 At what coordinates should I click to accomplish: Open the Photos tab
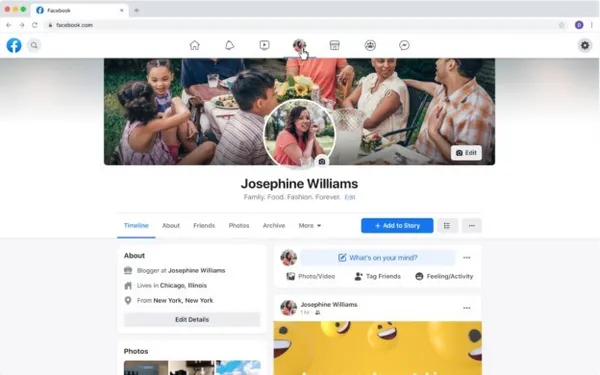click(239, 225)
